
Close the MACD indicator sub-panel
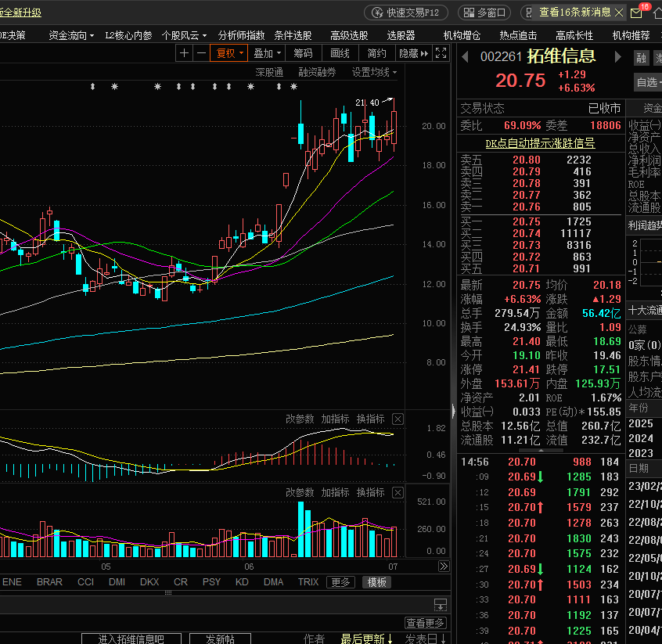(398, 419)
